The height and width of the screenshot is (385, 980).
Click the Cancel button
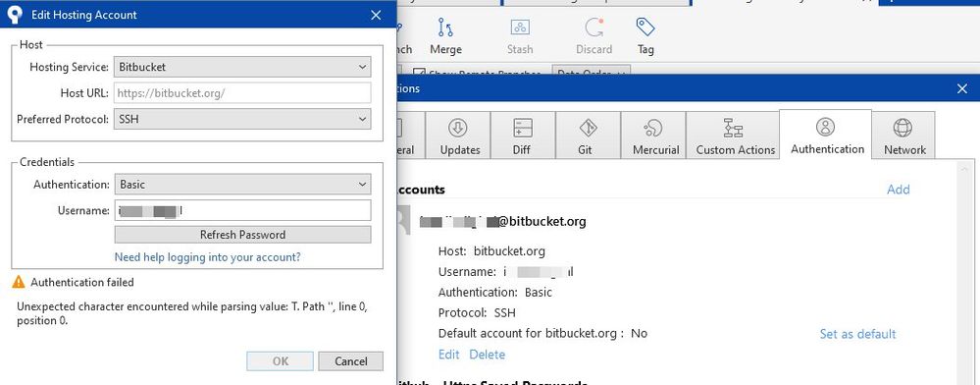pyautogui.click(x=350, y=361)
